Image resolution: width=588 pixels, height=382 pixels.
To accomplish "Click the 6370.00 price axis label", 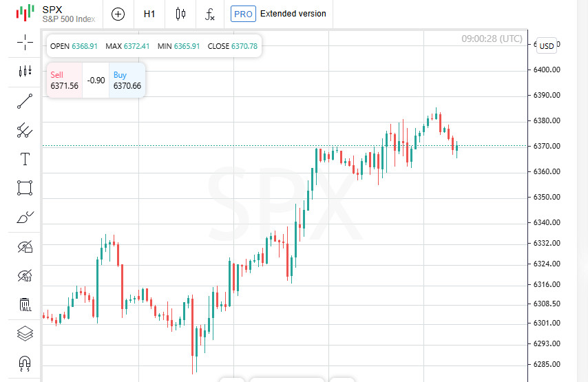I will [547, 146].
